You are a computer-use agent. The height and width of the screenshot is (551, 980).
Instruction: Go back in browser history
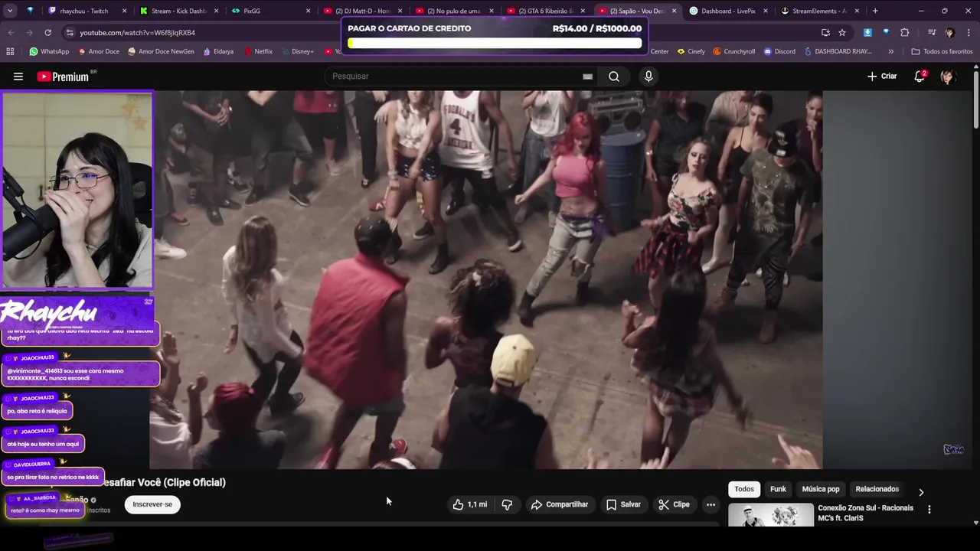pyautogui.click(x=11, y=33)
